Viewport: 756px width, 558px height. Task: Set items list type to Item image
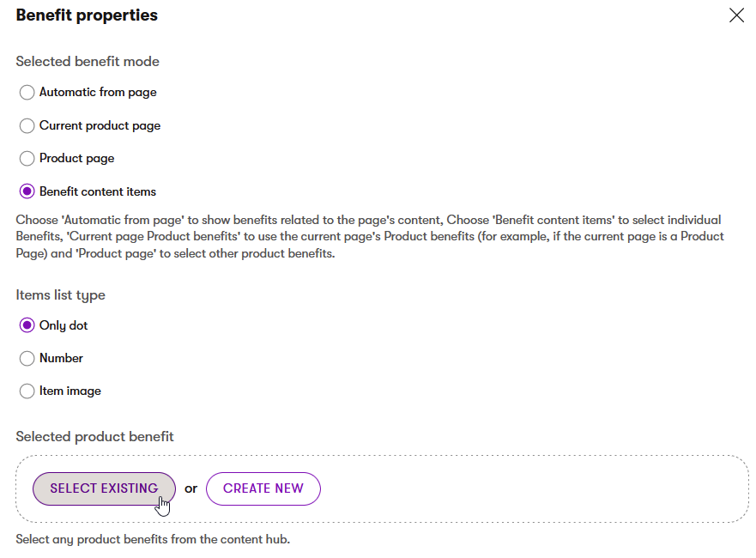(27, 391)
